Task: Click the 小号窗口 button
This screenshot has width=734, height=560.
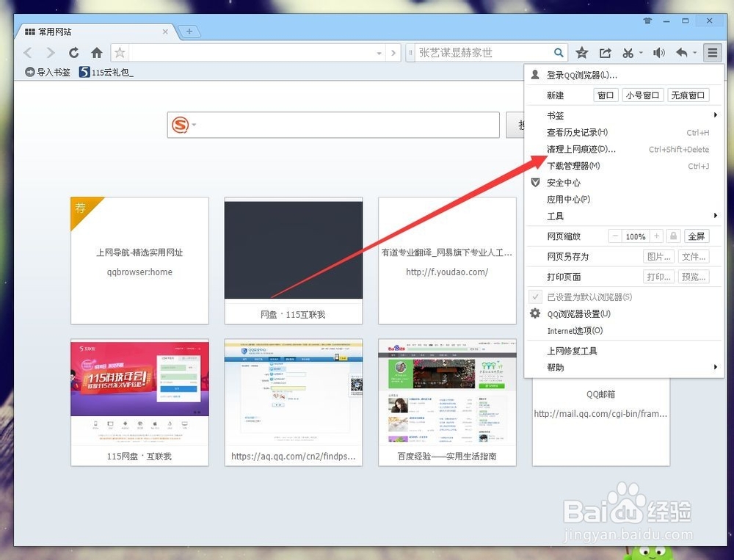Action: [642, 95]
